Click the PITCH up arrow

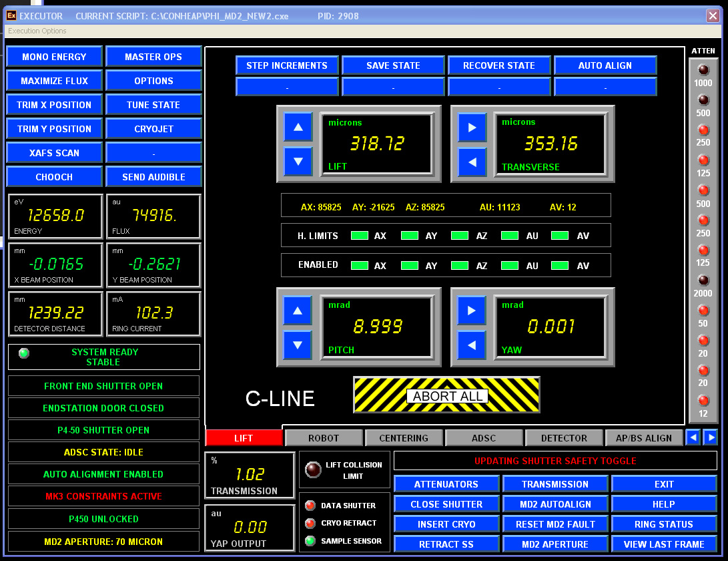point(296,311)
